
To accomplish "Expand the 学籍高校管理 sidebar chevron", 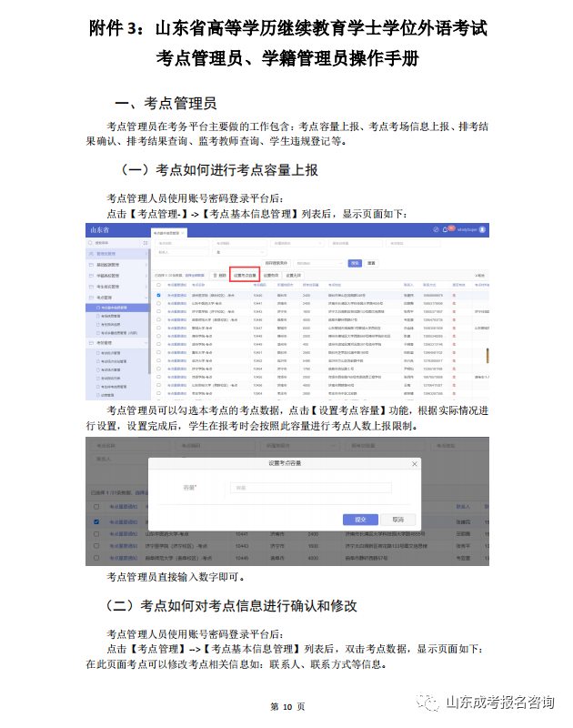I will (146, 276).
